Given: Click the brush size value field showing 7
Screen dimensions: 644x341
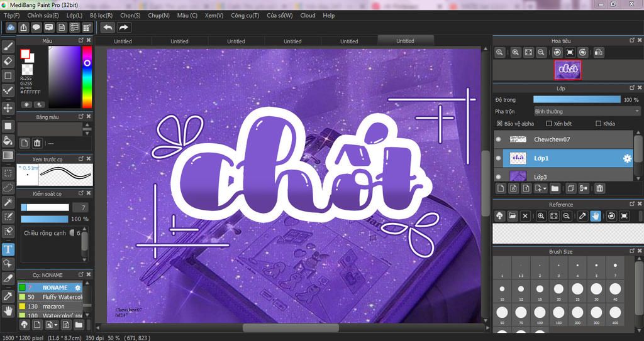Looking at the screenshot, I should pos(80,208).
